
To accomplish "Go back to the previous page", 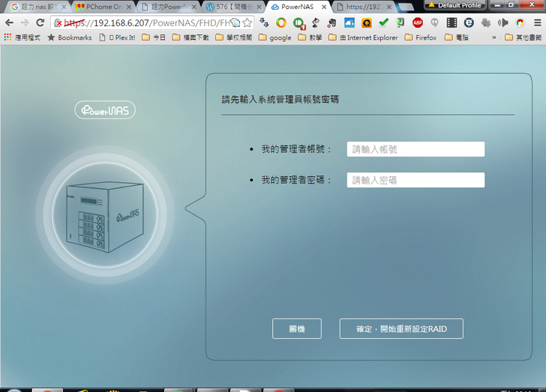I will click(10, 23).
